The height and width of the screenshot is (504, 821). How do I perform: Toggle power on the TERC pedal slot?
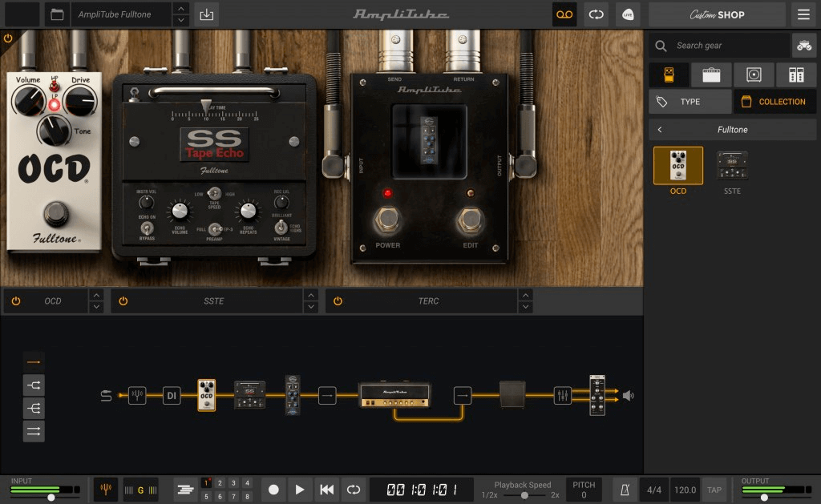coord(337,300)
